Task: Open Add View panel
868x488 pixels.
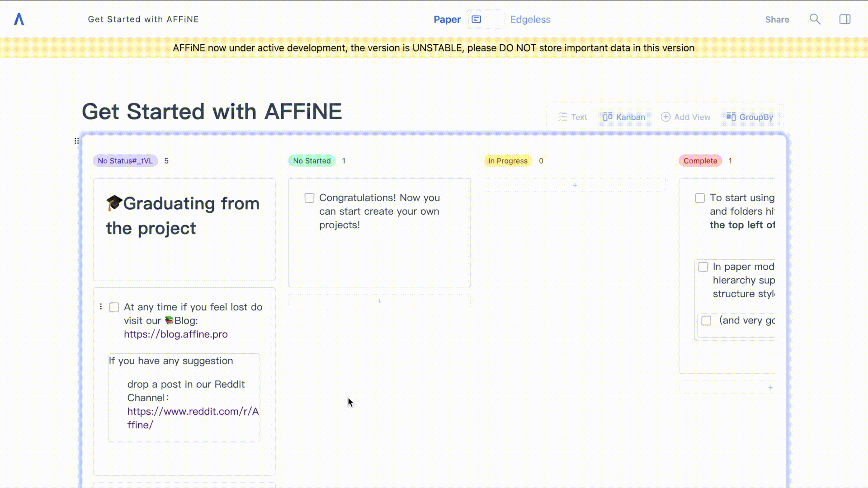Action: (685, 117)
